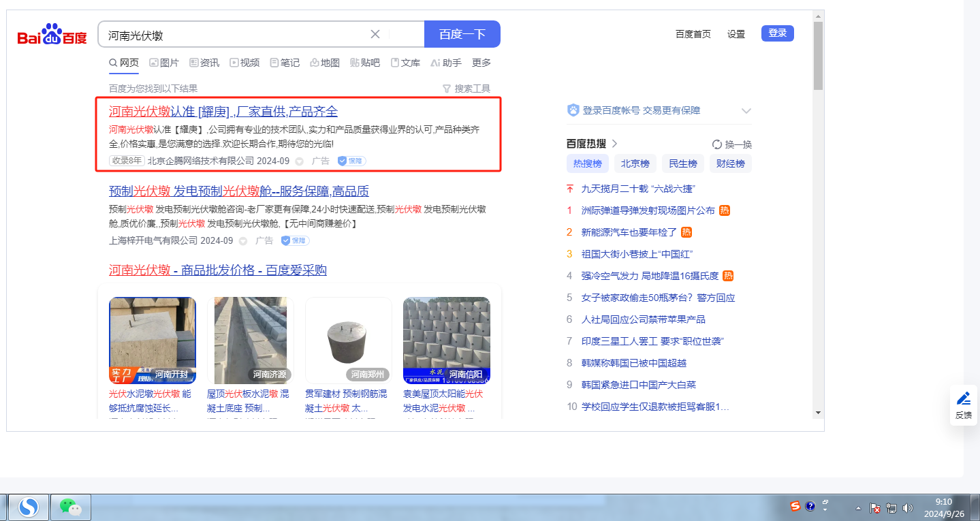Open result 预制光伏墩 发电预制光伏墩舱
Viewport: 980px width, 521px height.
(x=239, y=191)
